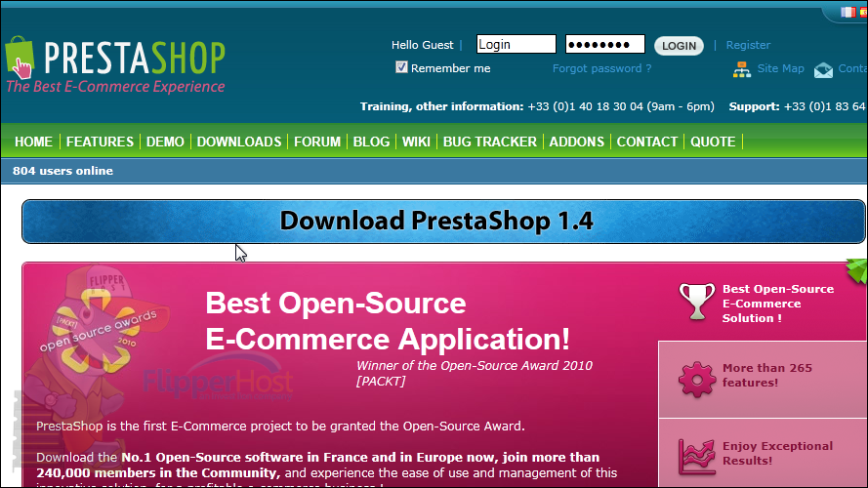Open the DOWNLOADS menu item

click(239, 142)
